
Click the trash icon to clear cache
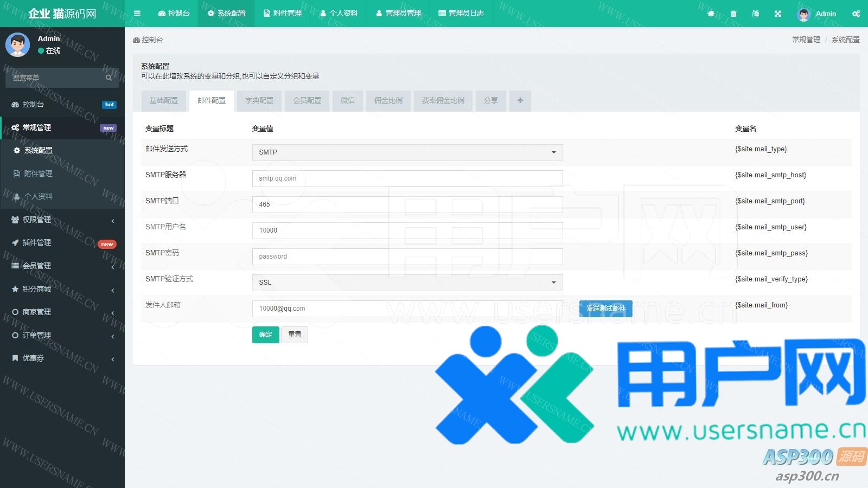click(733, 14)
